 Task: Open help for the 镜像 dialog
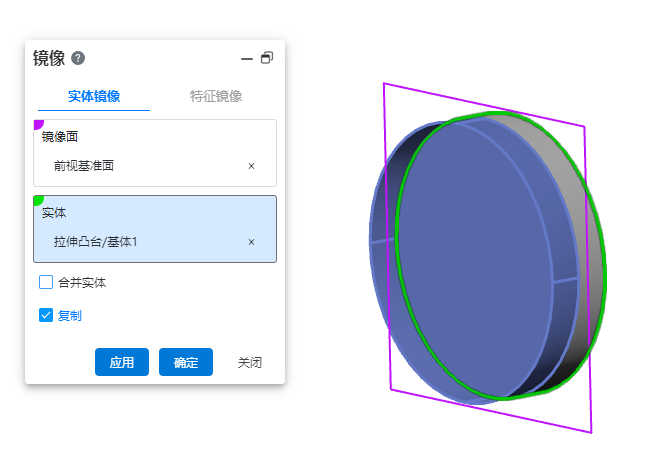click(x=78, y=58)
